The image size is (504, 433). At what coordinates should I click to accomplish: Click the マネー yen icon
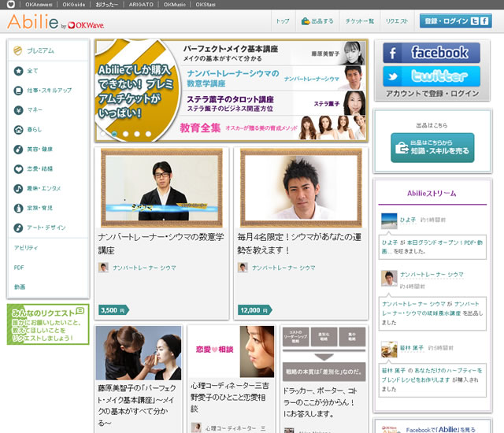18,110
